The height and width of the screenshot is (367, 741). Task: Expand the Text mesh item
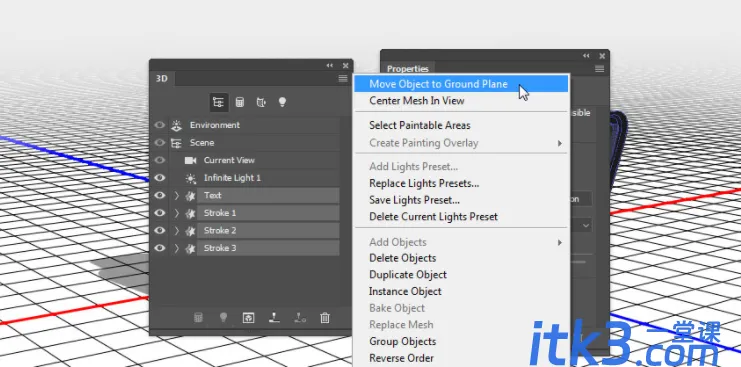[x=177, y=195]
